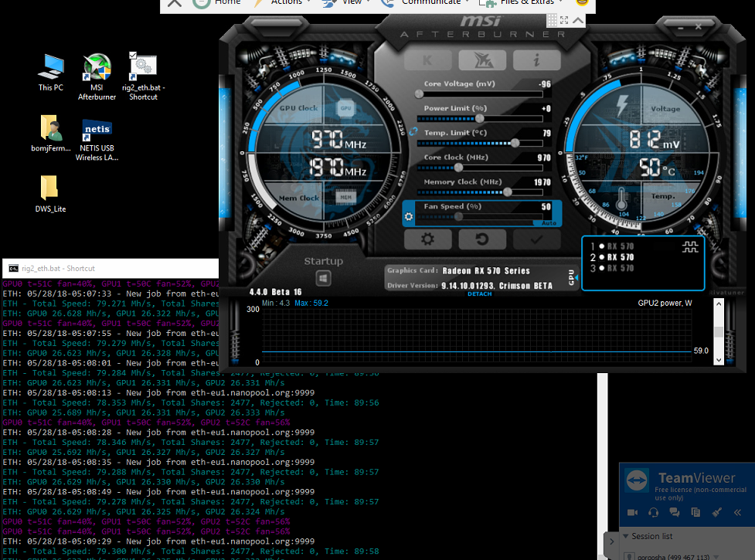Viewport: 755px width, 560px height.
Task: Collapse the GPU selection side tab
Action: tap(572, 277)
